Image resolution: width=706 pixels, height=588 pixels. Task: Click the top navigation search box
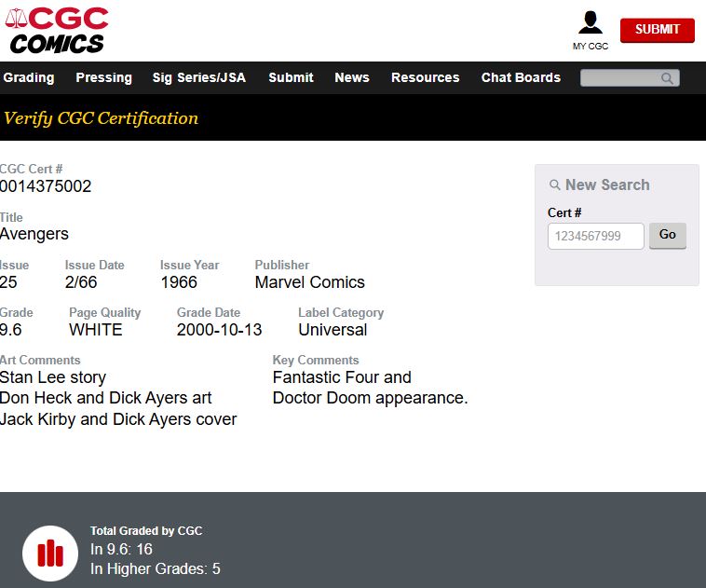coord(630,78)
